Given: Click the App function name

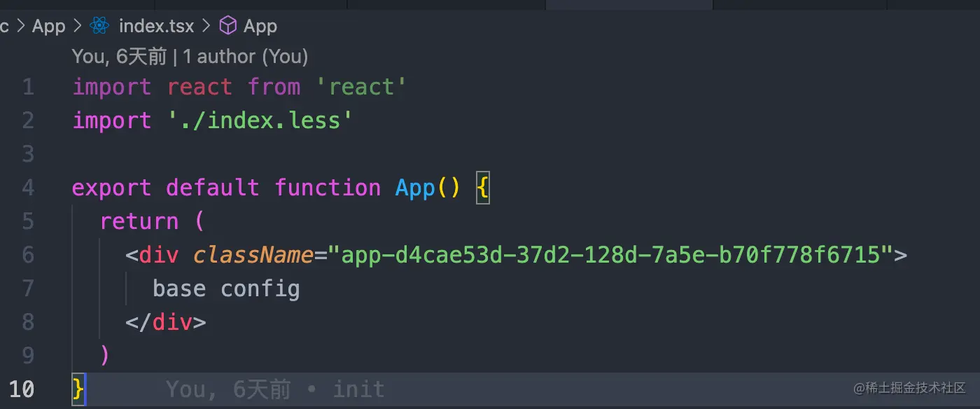Looking at the screenshot, I should (415, 188).
